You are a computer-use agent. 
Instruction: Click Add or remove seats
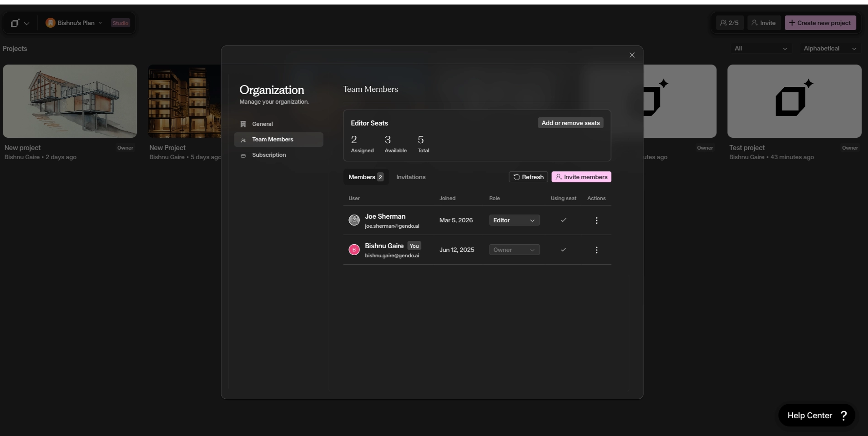pos(570,123)
